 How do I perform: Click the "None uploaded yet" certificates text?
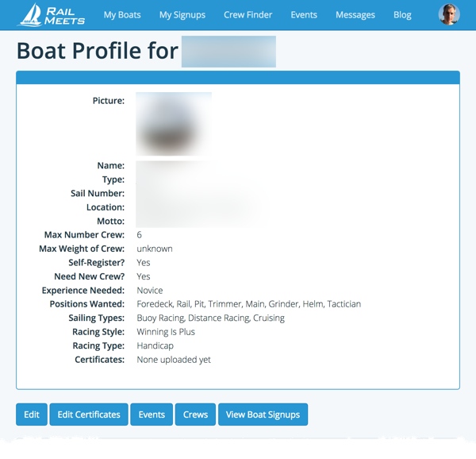pyautogui.click(x=174, y=360)
